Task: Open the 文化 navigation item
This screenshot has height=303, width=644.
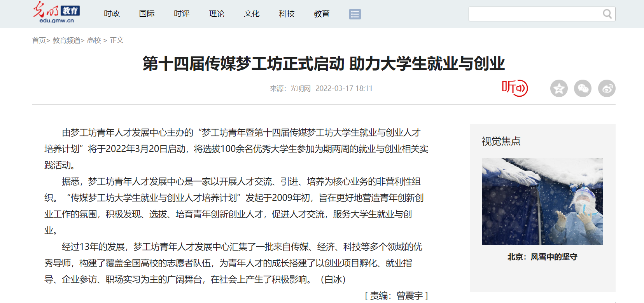Action: coord(252,14)
